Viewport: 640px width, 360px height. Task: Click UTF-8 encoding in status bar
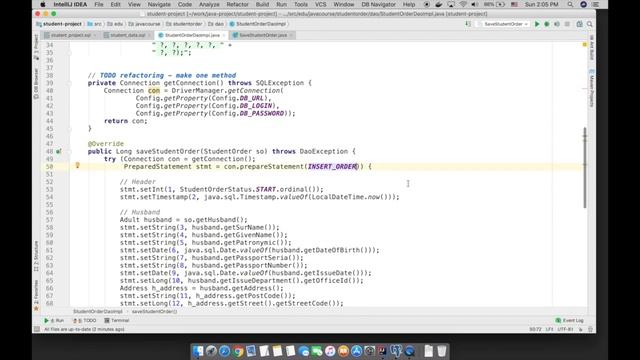coord(565,329)
